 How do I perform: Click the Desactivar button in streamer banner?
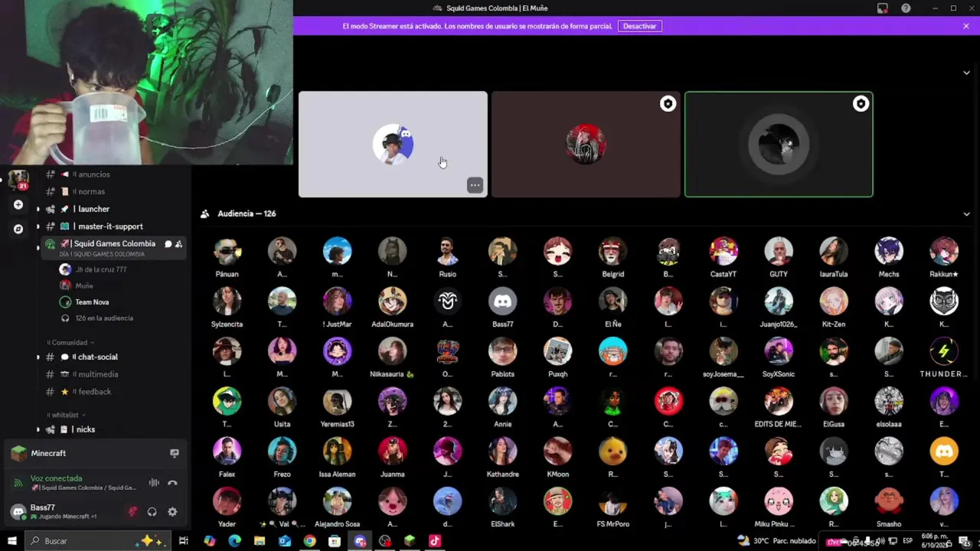coord(639,26)
